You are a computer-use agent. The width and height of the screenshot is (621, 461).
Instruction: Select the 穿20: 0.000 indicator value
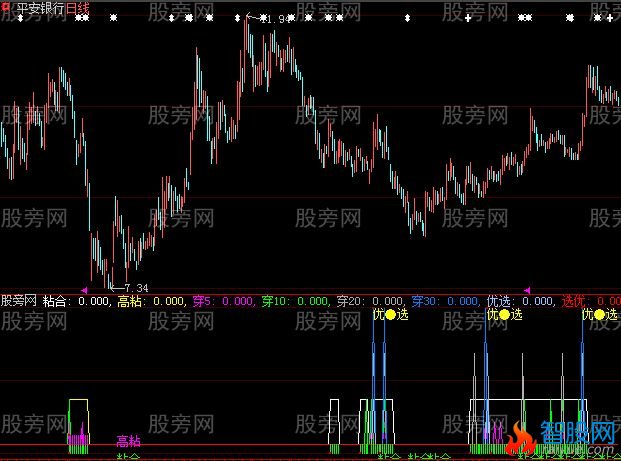tap(371, 301)
